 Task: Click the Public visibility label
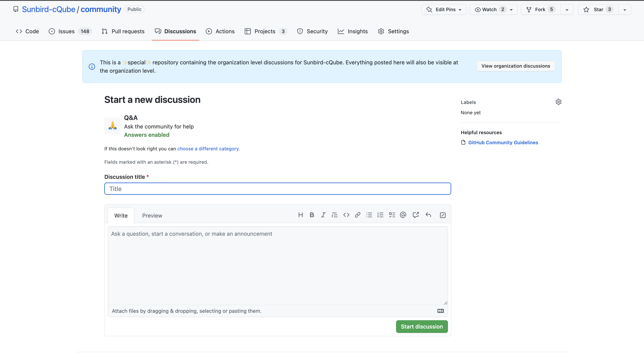(134, 9)
